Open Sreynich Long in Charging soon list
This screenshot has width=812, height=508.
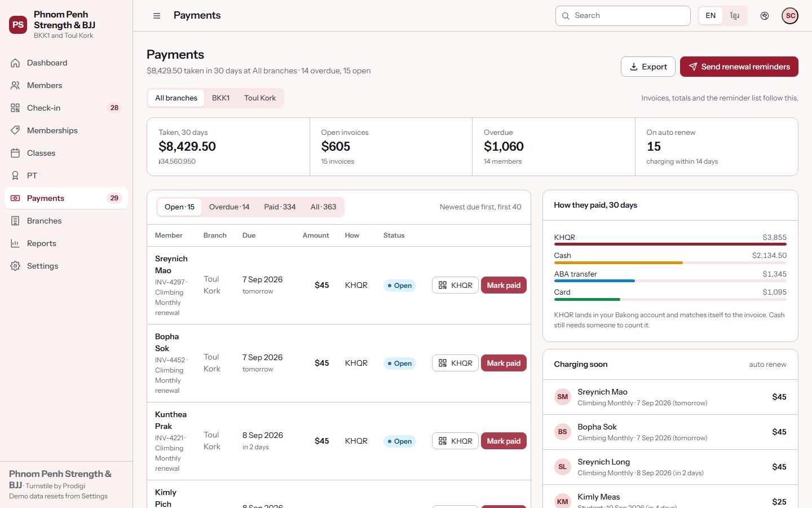pyautogui.click(x=670, y=467)
